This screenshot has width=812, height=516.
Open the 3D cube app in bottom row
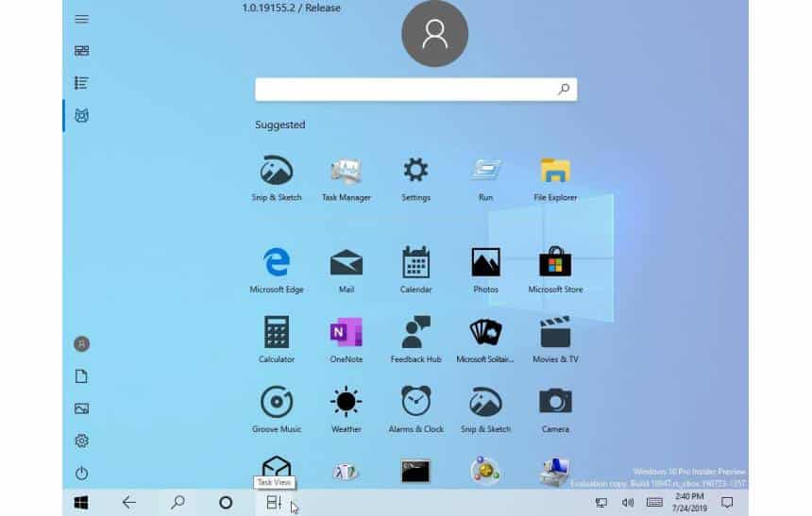pyautogui.click(x=277, y=466)
